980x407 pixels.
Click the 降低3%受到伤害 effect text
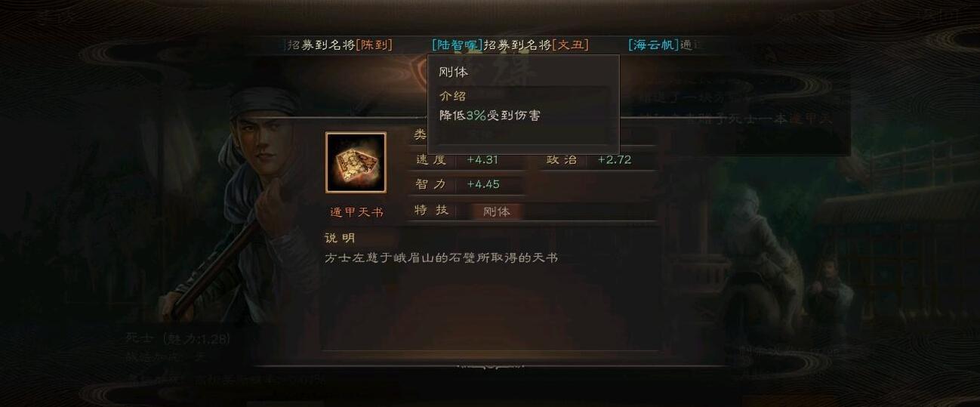pyautogui.click(x=490, y=116)
